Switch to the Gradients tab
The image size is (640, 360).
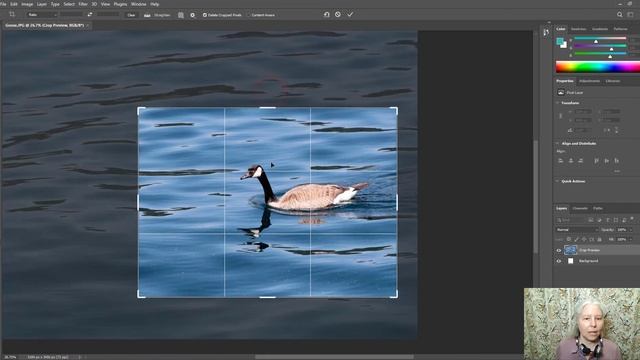(x=600, y=29)
